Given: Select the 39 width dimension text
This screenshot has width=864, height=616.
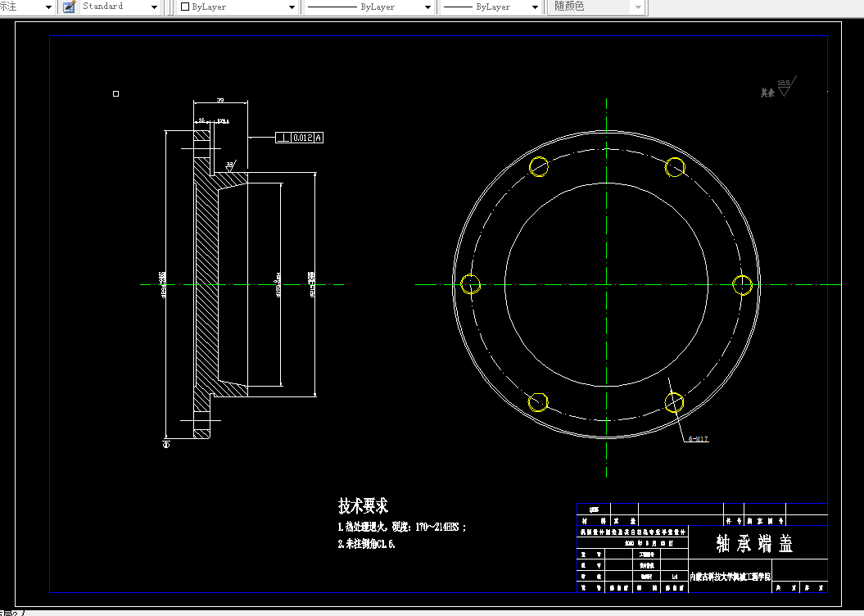Looking at the screenshot, I should point(220,100).
